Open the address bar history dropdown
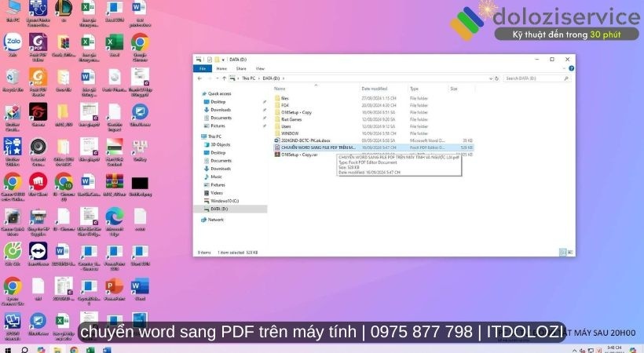 [x=491, y=78]
